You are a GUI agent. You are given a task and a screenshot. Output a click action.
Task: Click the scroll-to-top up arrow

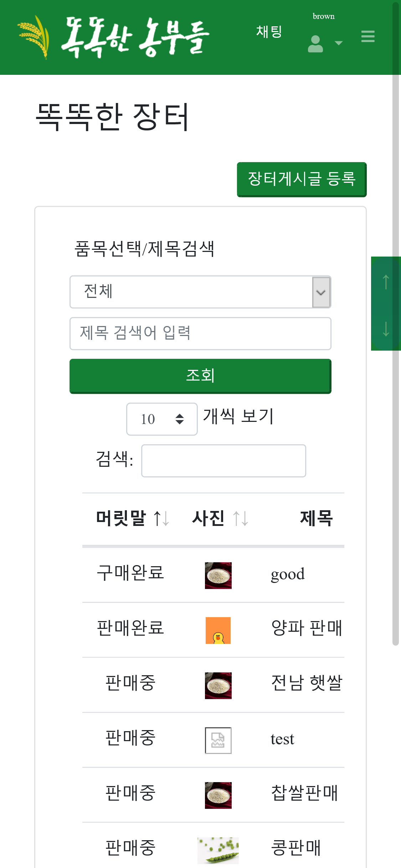pyautogui.click(x=386, y=281)
